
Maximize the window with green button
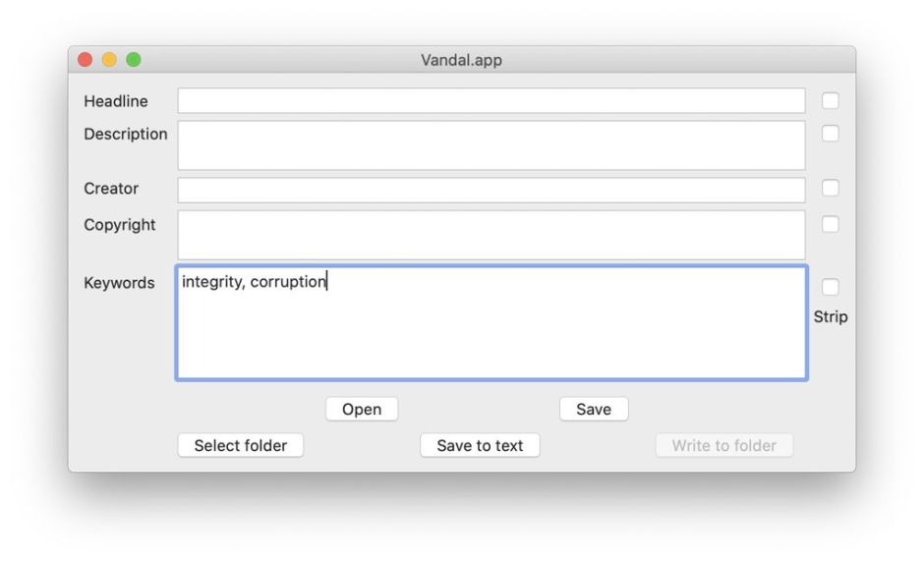tap(133, 60)
